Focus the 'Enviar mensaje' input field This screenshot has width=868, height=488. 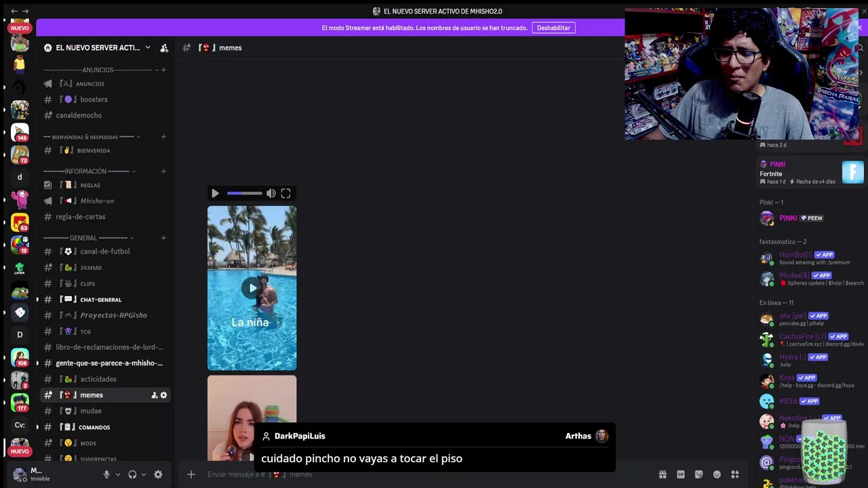[427, 474]
